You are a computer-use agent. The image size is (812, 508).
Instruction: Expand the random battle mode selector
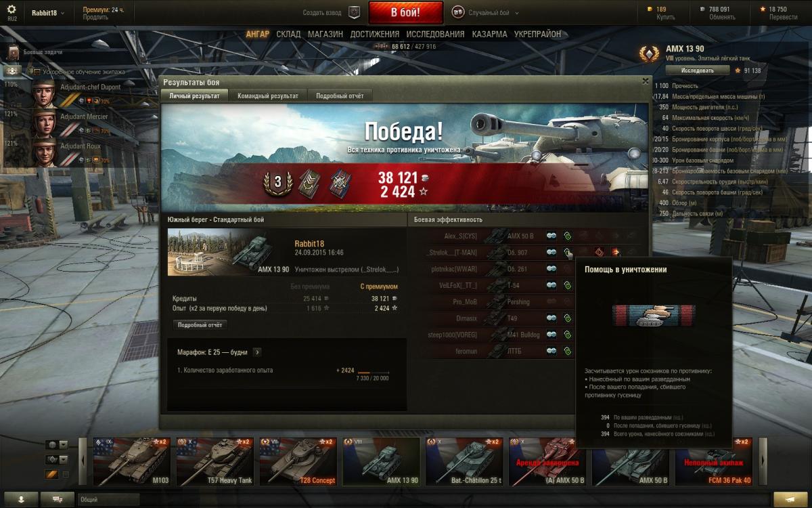[485, 12]
